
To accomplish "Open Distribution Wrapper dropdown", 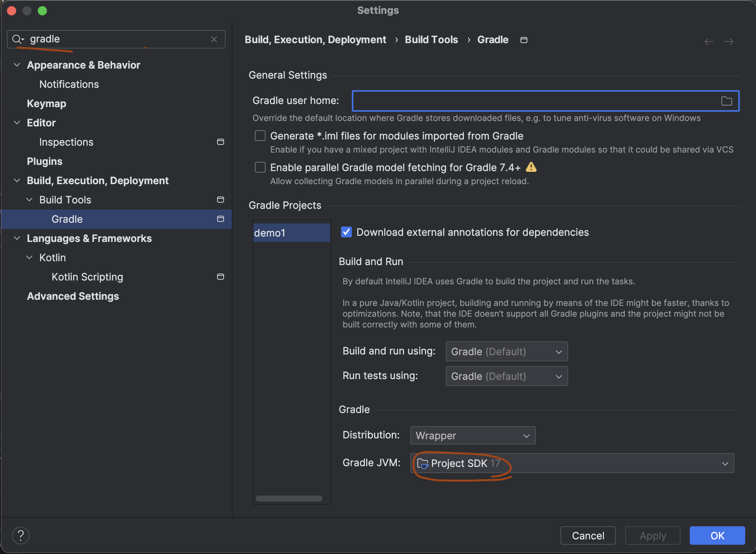I will point(473,435).
